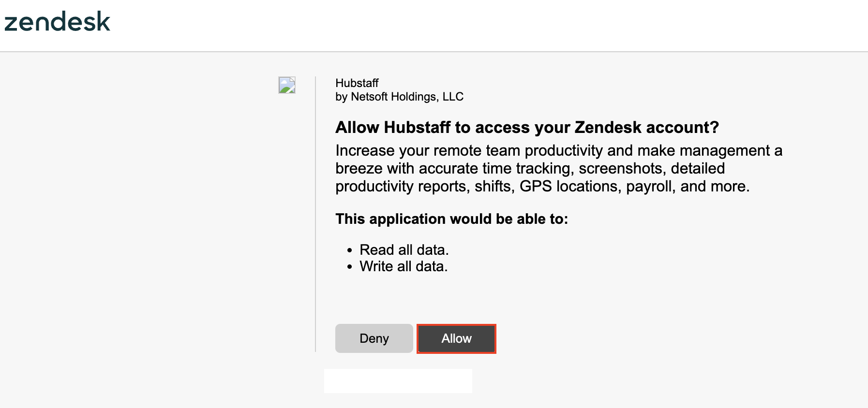This screenshot has width=868, height=408.
Task: Allow Hubstaff access to Zendesk
Action: tap(456, 338)
